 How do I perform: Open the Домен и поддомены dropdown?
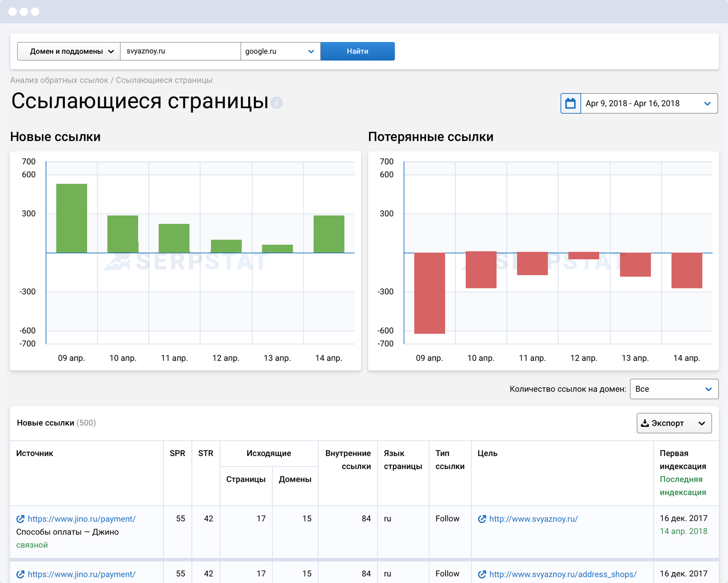(69, 51)
